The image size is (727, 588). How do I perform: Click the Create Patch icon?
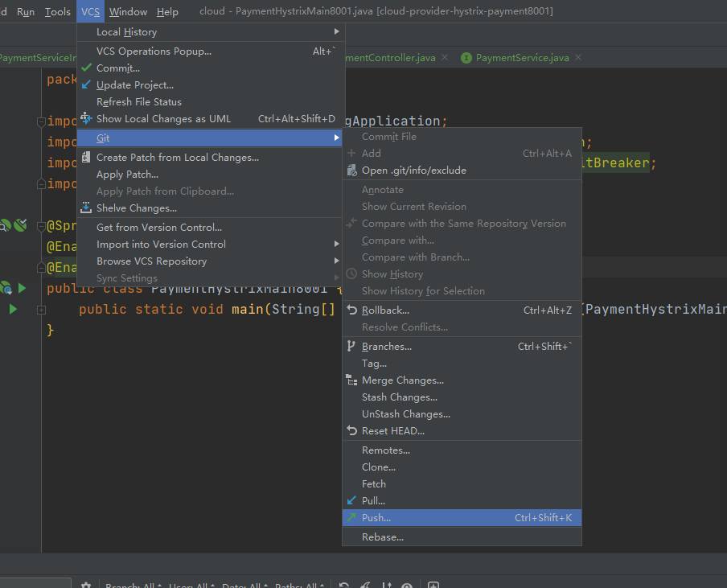click(x=86, y=157)
